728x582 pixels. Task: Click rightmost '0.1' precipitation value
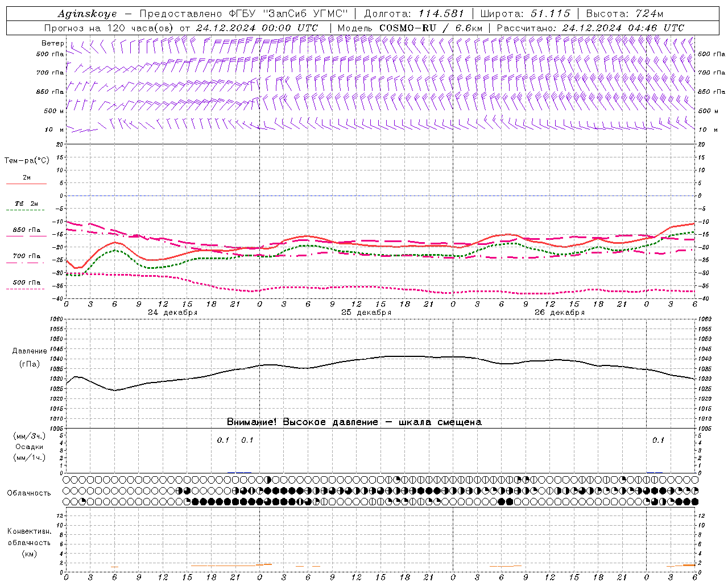point(658,440)
